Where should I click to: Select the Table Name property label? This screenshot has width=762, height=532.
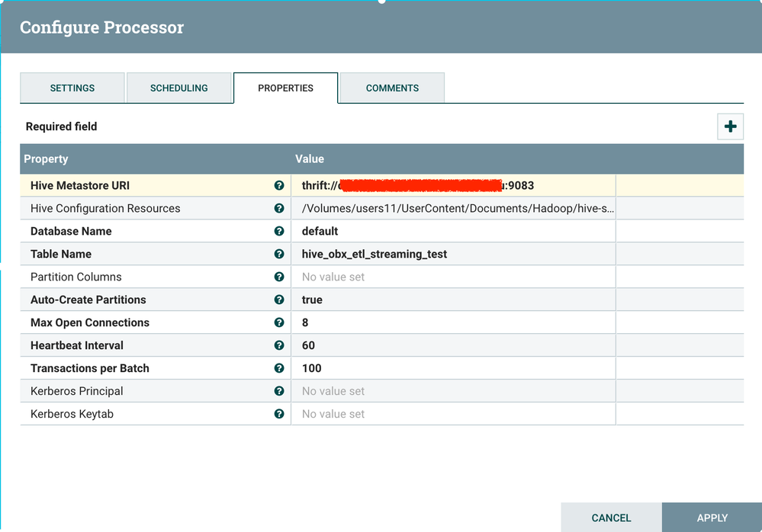61,254
